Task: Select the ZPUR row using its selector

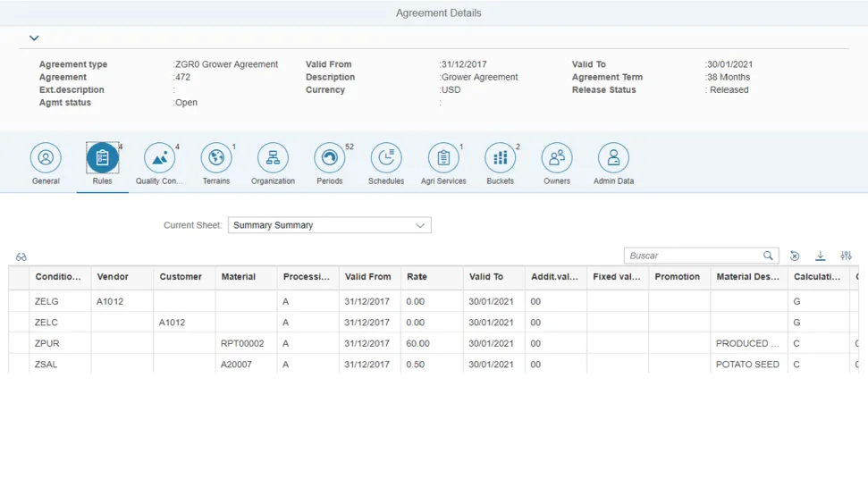Action: 19,343
